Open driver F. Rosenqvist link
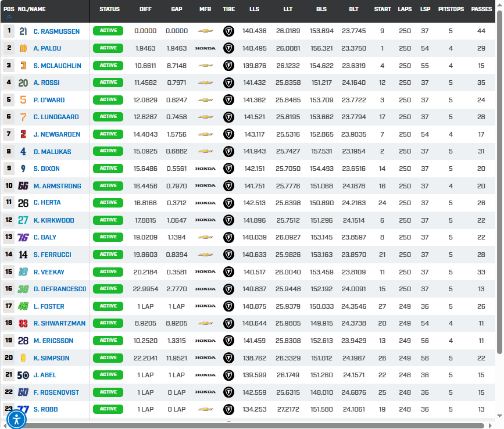Image resolution: width=504 pixels, height=429 pixels. tap(56, 392)
